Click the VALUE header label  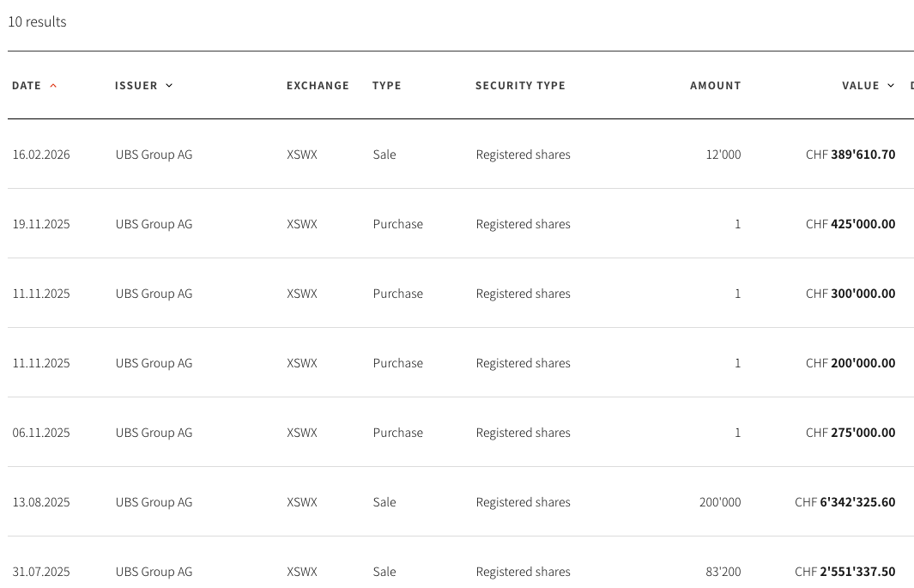860,86
